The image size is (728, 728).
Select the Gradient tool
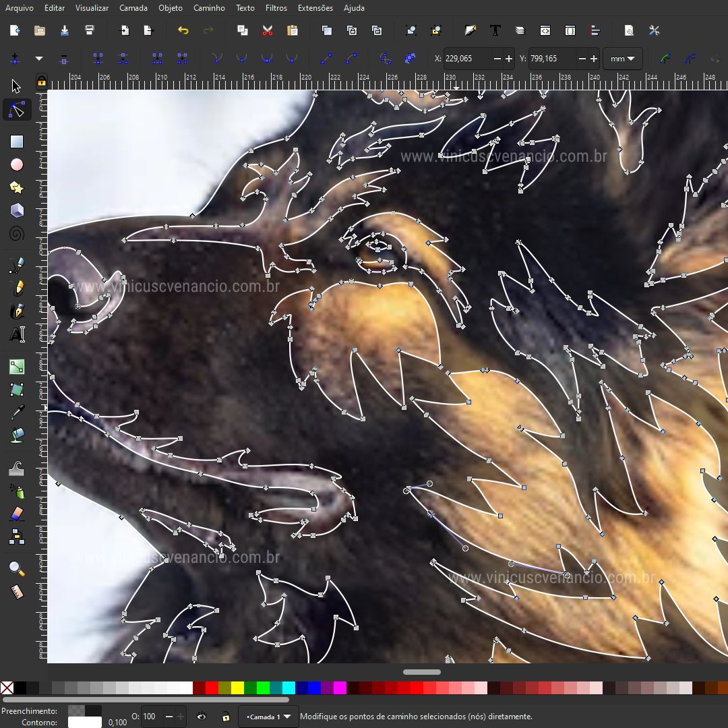click(x=17, y=367)
